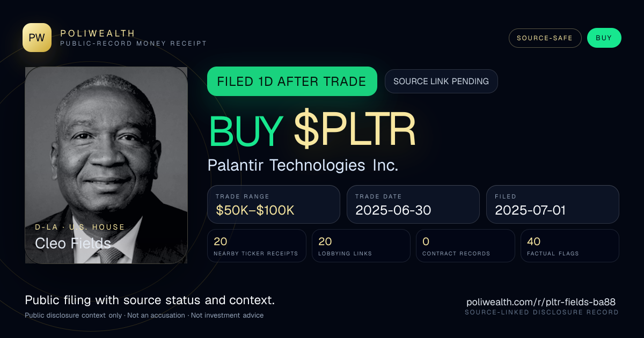This screenshot has height=338, width=644.
Task: Select the TRADE DATE 2025-06-30 card
Action: pyautogui.click(x=413, y=204)
